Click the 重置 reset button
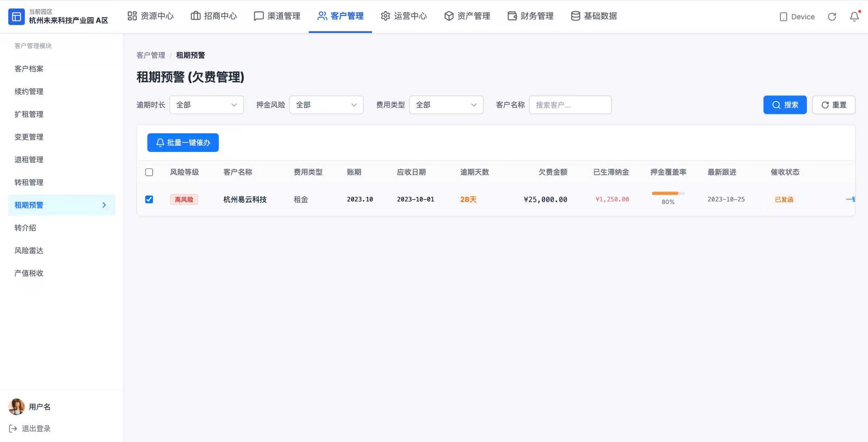 coord(833,105)
